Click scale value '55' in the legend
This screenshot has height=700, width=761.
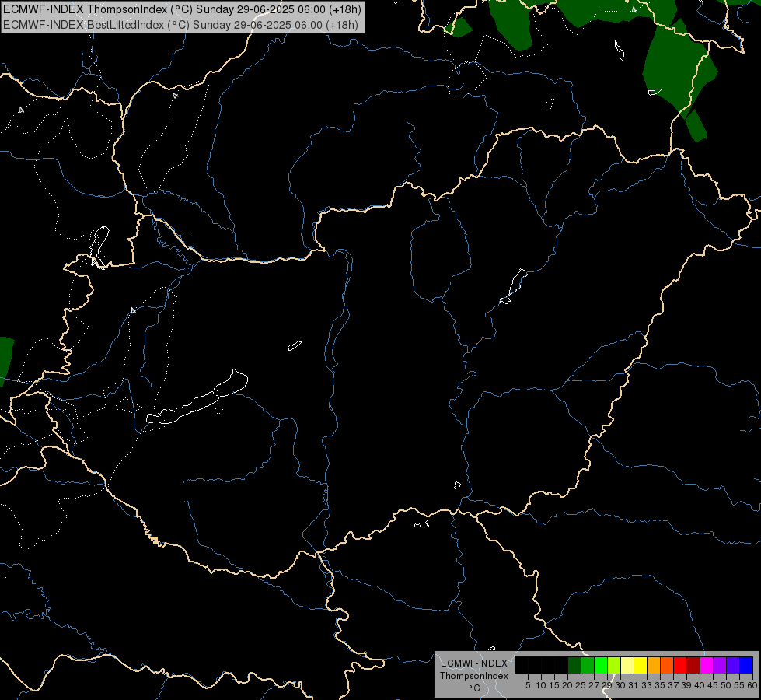coord(740,685)
